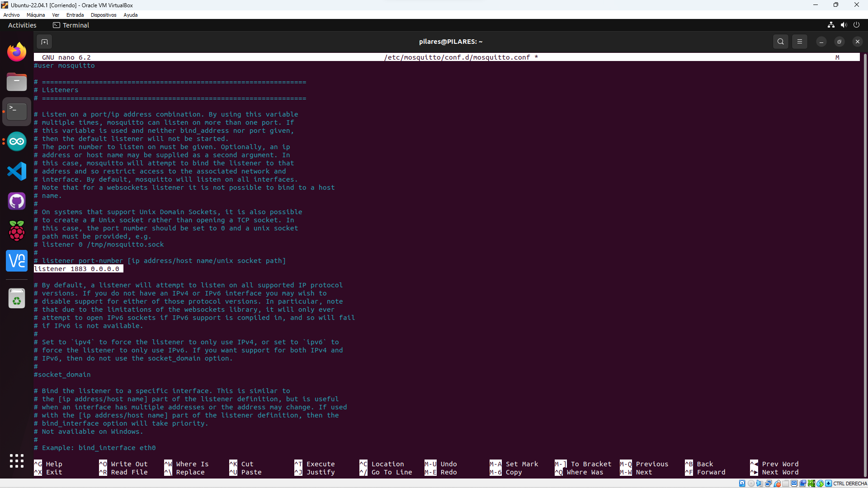Click the Ayuda menu item
Screen dimensions: 868x488
[130, 15]
